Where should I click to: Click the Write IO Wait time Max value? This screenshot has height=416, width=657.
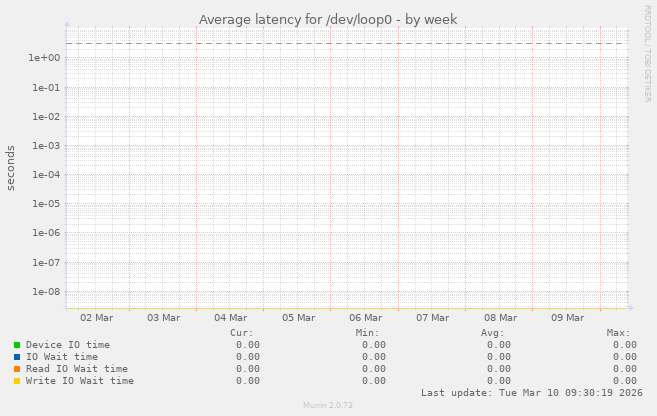(x=625, y=381)
